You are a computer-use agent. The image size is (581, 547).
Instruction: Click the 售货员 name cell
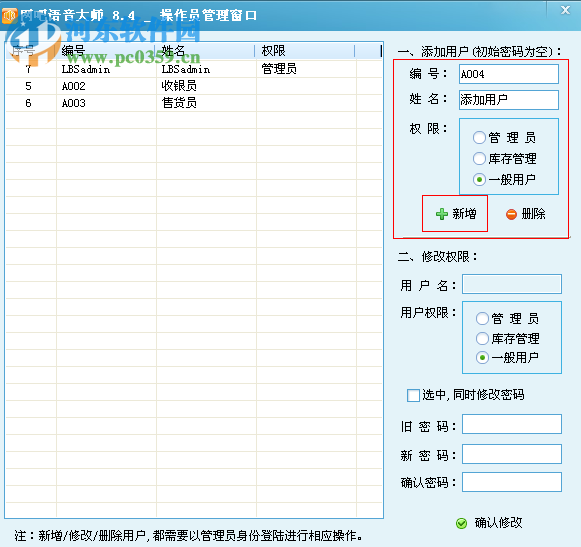[206, 103]
